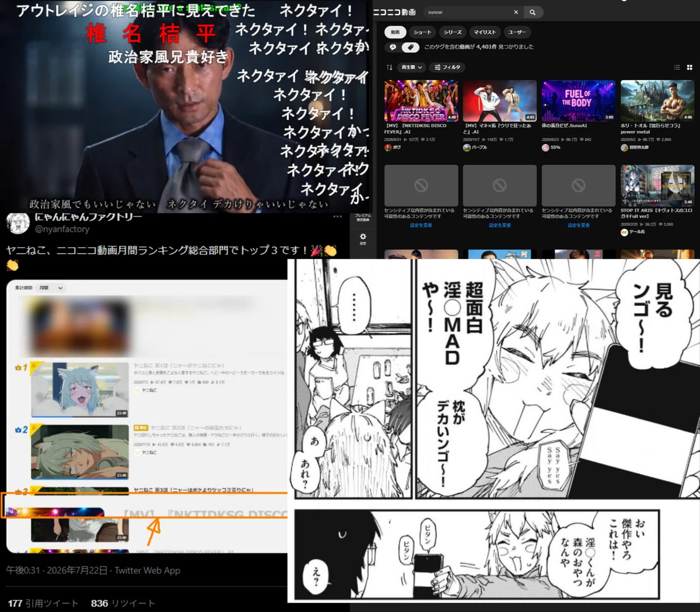The image size is (700, 612).
Task: Open the rank 1 ヤニねこ 第1話 thumbnail
Action: click(80, 389)
